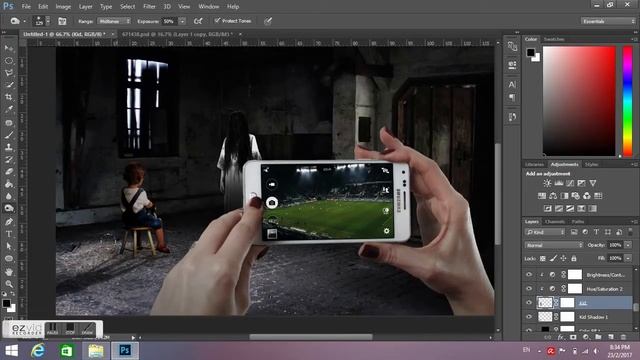This screenshot has height=360, width=640.
Task: Toggle lock transparent pixels
Action: [x=542, y=258]
